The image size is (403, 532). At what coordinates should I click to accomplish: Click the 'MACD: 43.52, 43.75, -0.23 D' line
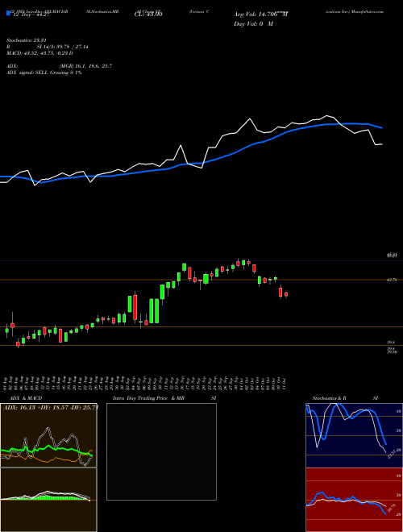39,53
